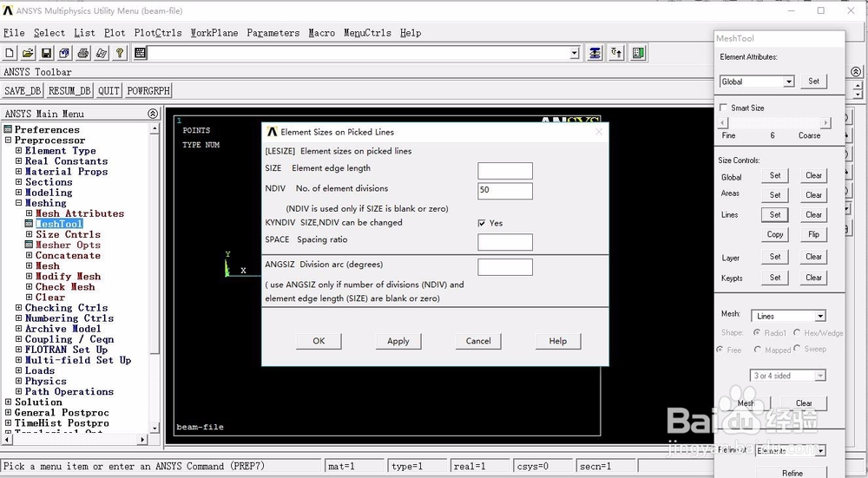Click the SIZE element edge length field

505,170
